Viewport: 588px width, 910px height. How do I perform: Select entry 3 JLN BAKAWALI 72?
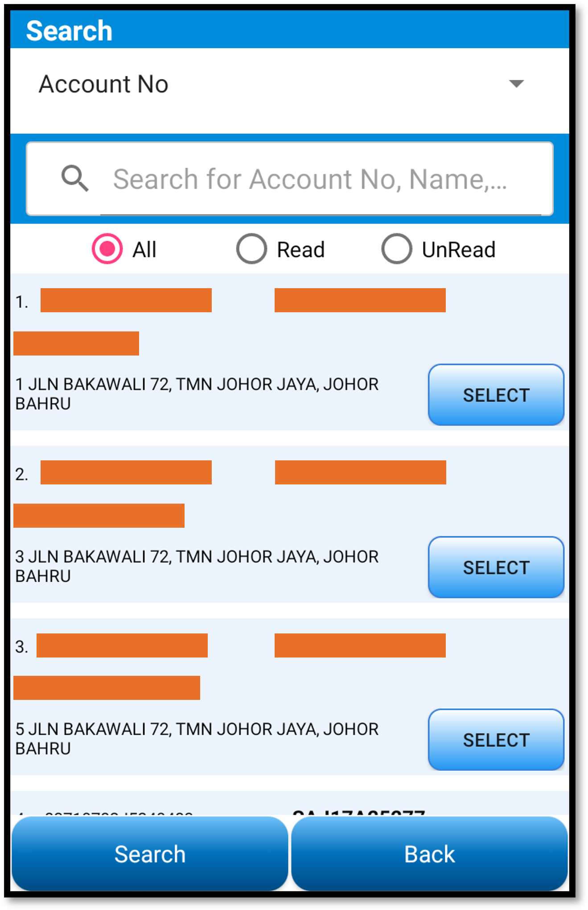(496, 567)
